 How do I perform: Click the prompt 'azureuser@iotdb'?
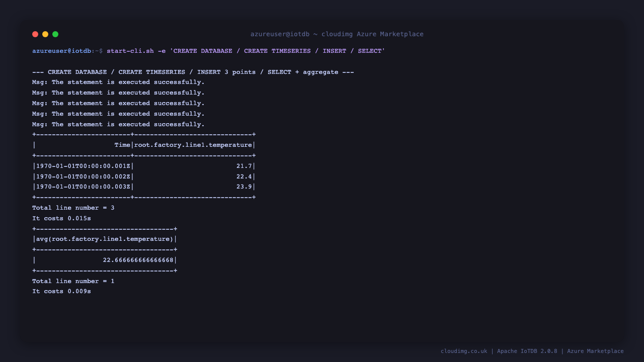point(62,51)
